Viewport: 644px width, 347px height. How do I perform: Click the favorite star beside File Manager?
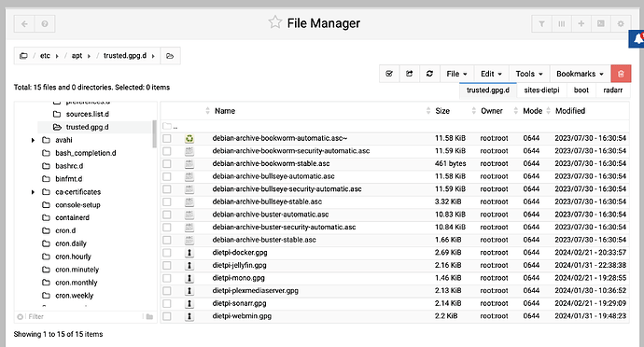click(274, 22)
